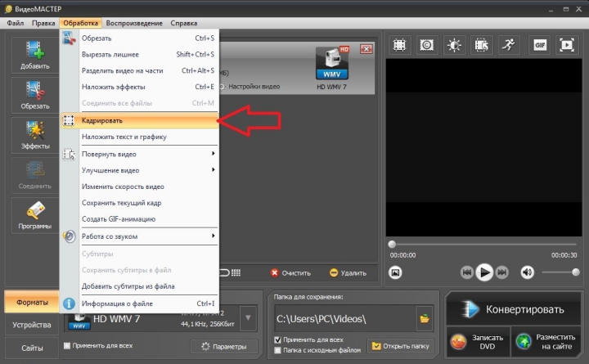The width and height of the screenshot is (589, 364).
Task: Click the Программы sidebar icon
Action: (34, 214)
